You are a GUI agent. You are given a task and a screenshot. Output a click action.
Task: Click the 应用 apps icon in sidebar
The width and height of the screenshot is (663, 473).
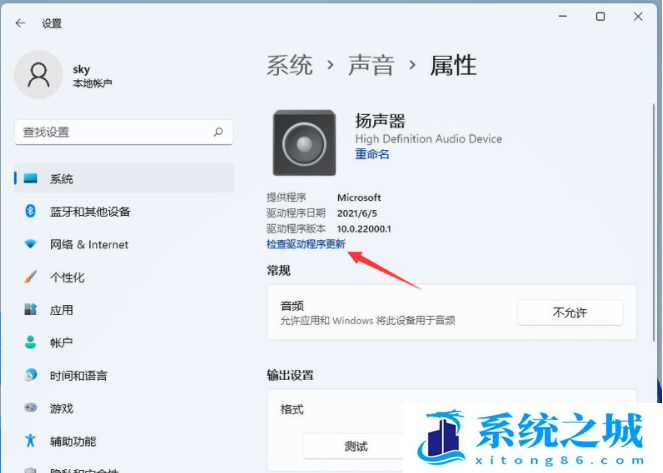31,311
